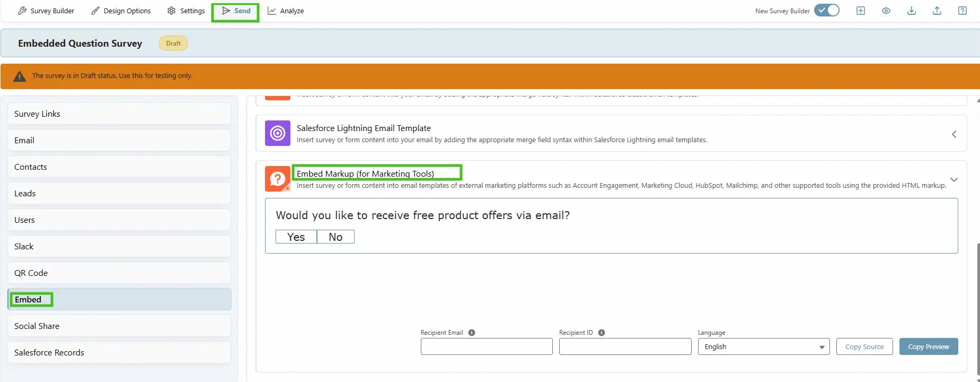Select Salesforce Records in sidebar
The width and height of the screenshot is (980, 382).
click(x=119, y=352)
